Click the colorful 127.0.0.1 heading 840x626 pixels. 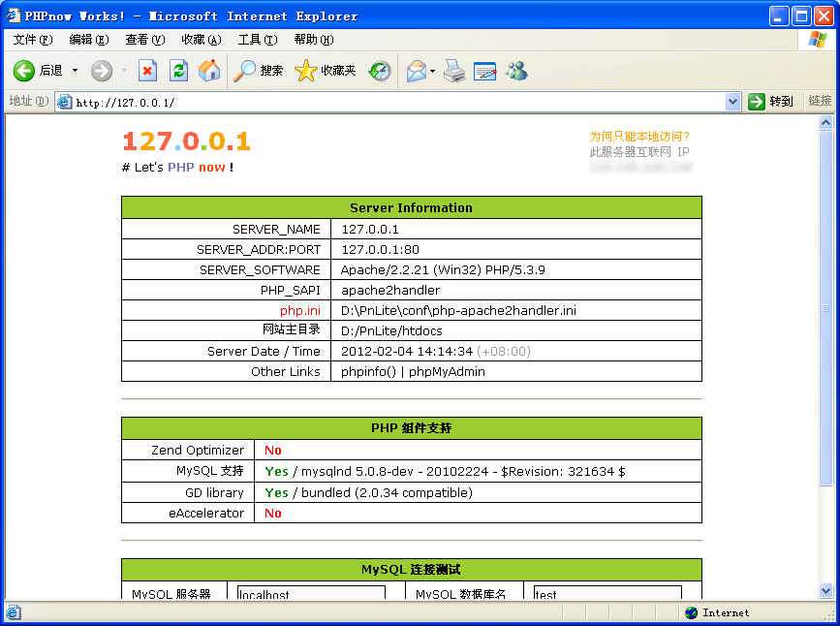click(186, 141)
